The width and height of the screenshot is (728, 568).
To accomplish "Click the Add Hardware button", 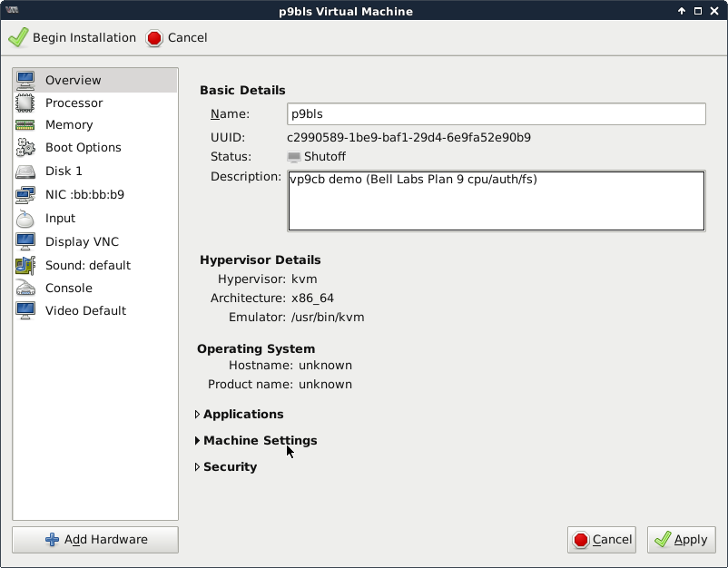I will [x=95, y=540].
